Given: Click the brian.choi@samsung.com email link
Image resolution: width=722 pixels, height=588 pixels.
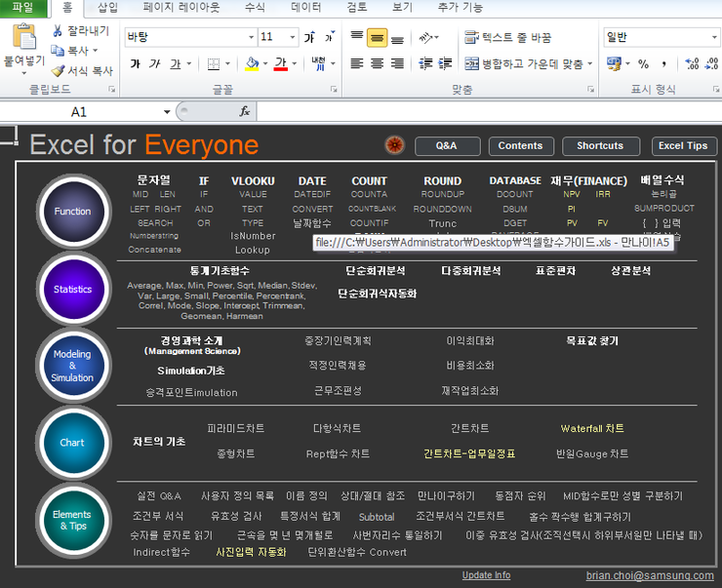Looking at the screenshot, I should (650, 575).
